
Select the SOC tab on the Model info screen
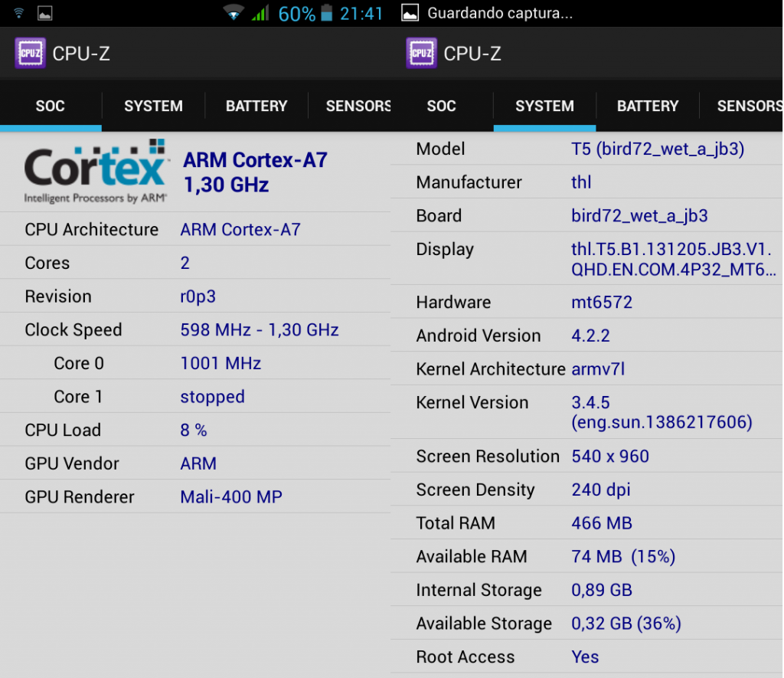coord(441,106)
